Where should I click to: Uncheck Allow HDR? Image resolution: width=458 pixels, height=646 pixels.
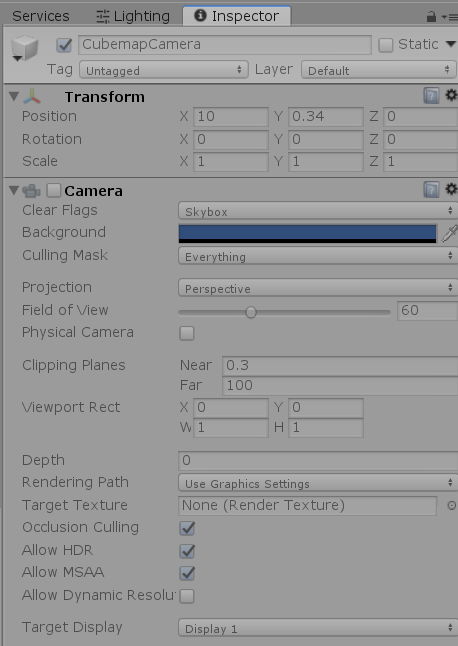pos(187,551)
